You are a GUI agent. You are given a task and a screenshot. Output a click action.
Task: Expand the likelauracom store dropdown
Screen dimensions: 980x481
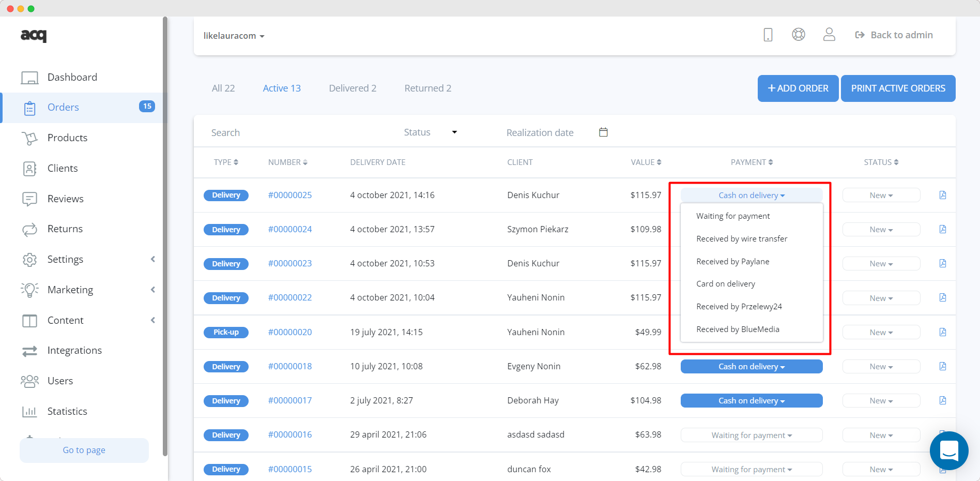(234, 36)
